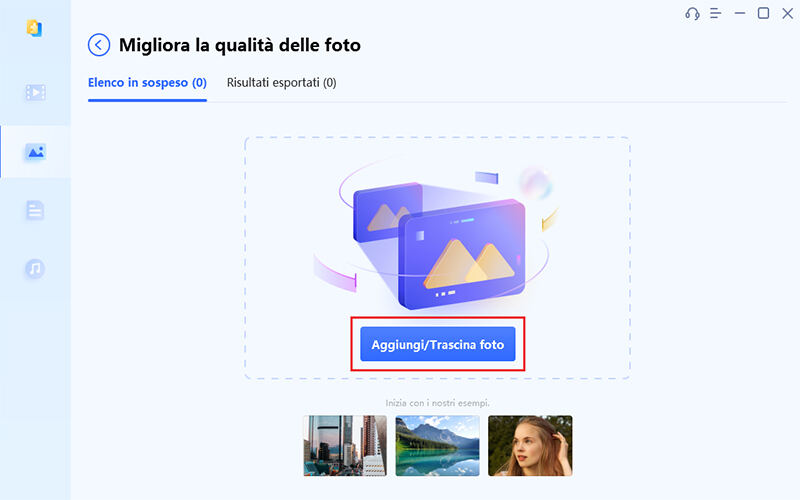Viewport: 800px width, 500px height.
Task: Choose the mountain lake sample photo
Action: point(438,445)
